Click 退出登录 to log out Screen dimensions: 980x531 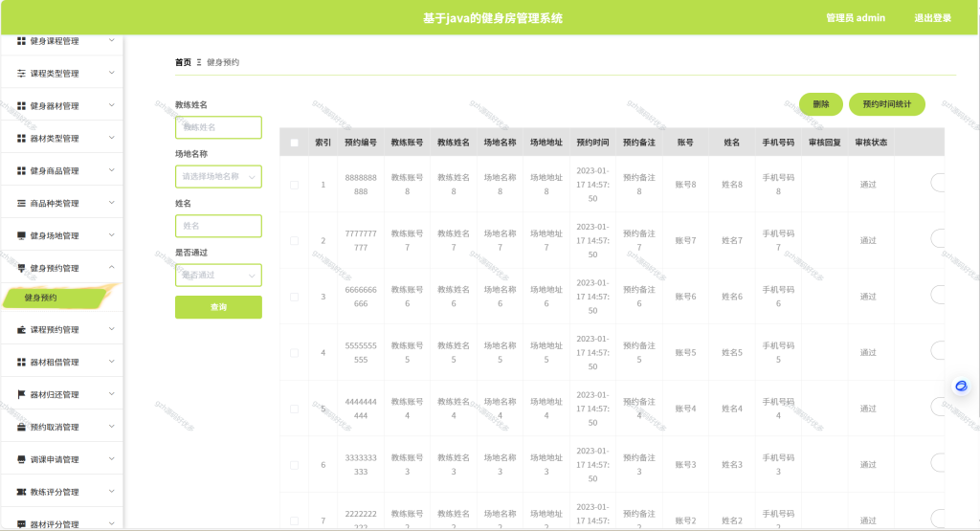(x=932, y=18)
